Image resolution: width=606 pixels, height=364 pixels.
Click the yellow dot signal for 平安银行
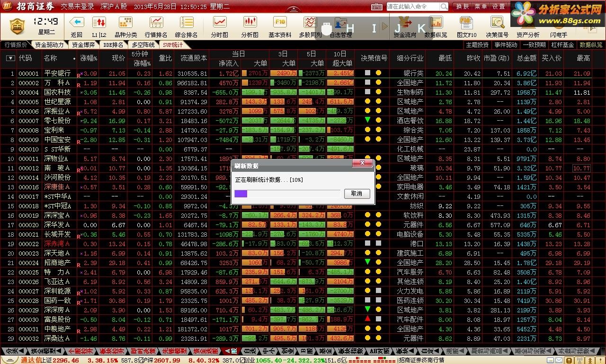(x=378, y=73)
